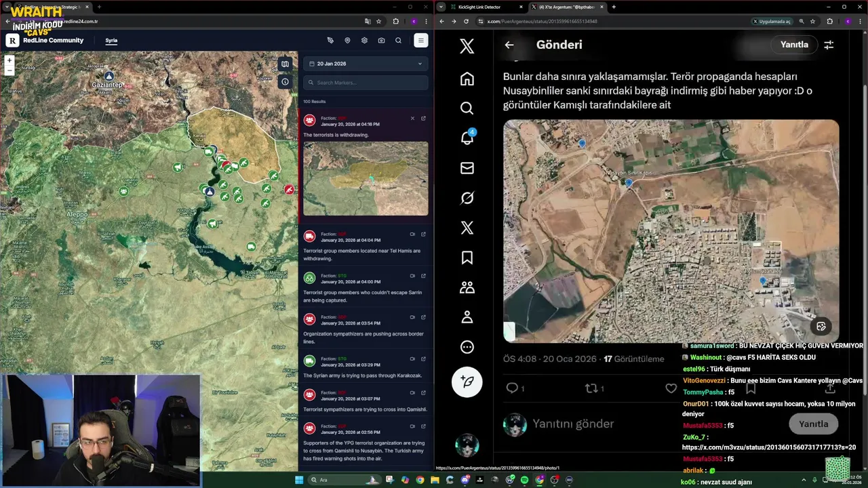Screen dimensions: 868x488
Task: Select 'Organization sympathizers are pushing across border' entry
Action: click(x=366, y=327)
